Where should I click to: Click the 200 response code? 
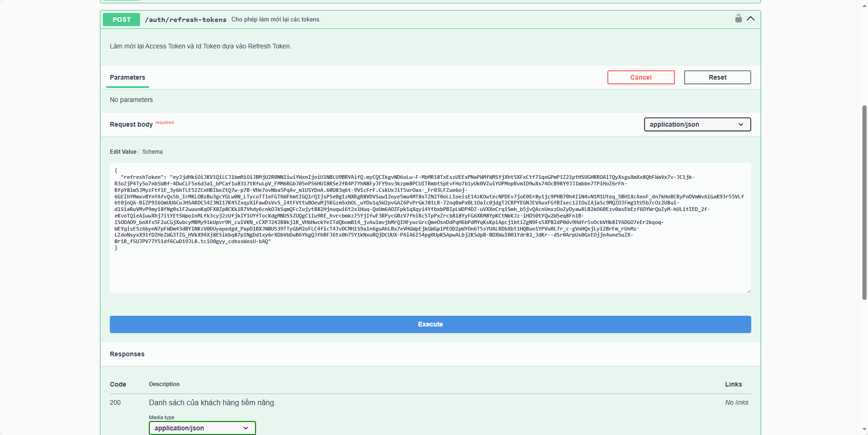coord(115,402)
